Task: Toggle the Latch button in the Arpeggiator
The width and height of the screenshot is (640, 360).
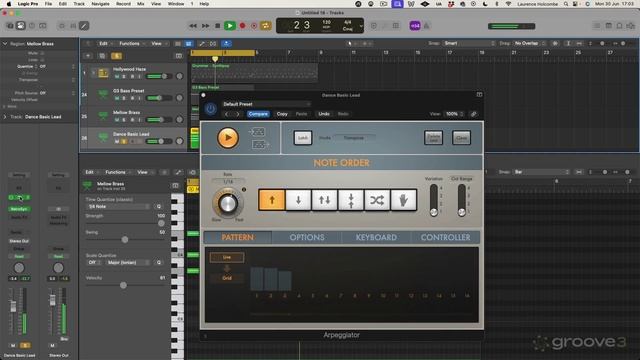Action: click(303, 138)
